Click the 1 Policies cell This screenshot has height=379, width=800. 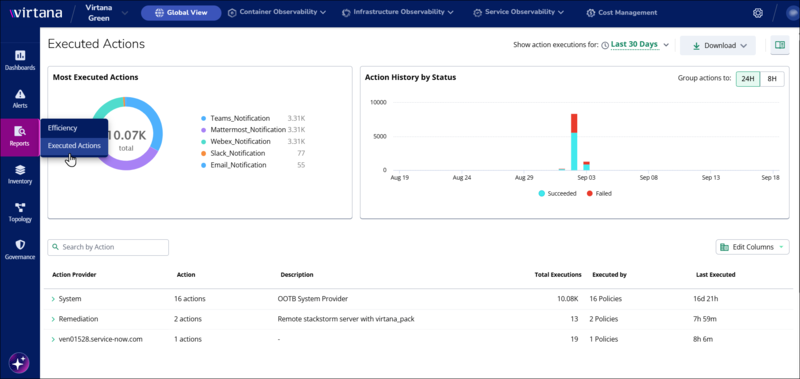(x=604, y=339)
